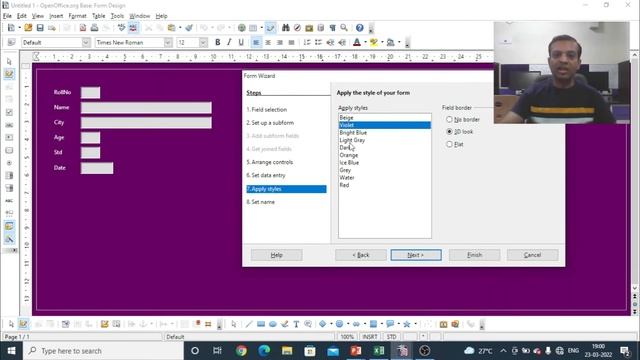This screenshot has width=640, height=360.
Task: Apply Underline formatting
Action: (241, 42)
